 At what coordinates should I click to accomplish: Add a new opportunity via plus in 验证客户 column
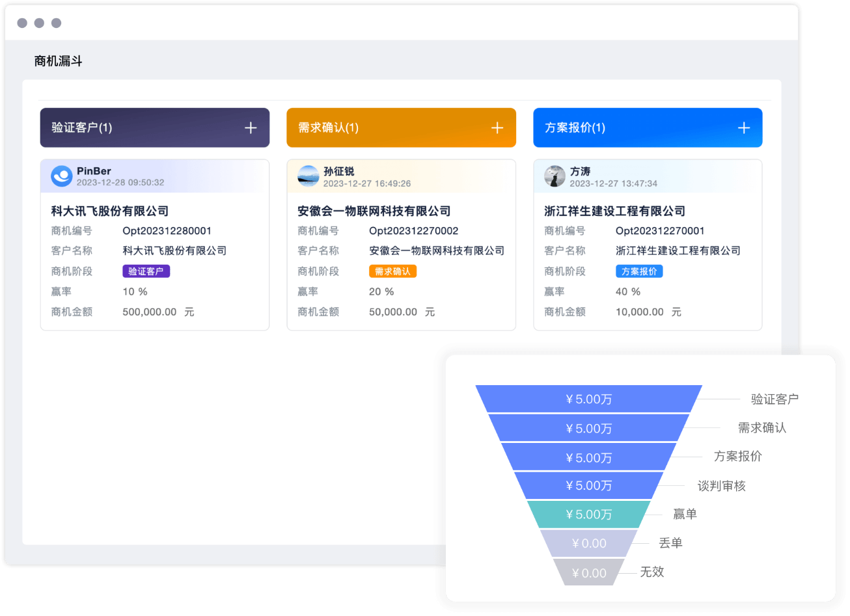point(250,127)
